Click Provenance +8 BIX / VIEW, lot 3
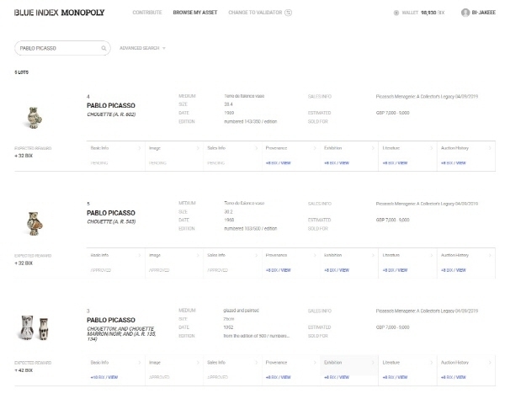Image resolution: width=505 pixels, height=420 pixels. (x=278, y=377)
